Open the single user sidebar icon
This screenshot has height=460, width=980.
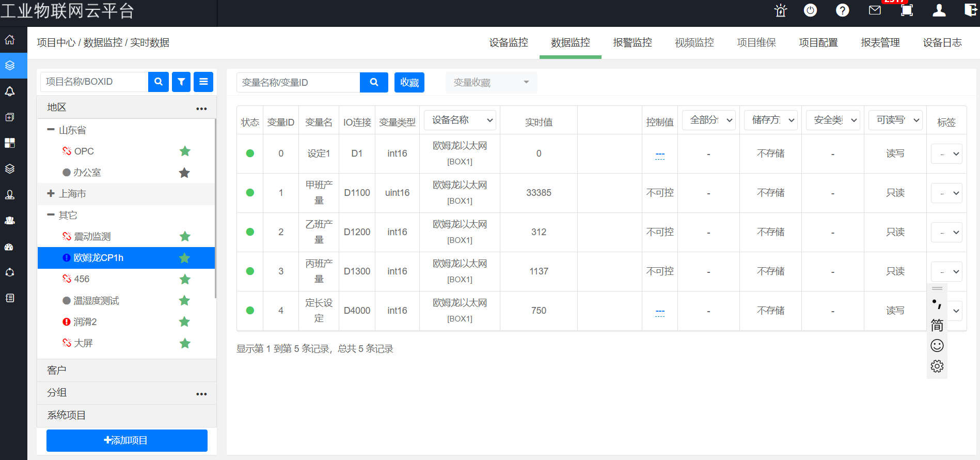pyautogui.click(x=10, y=195)
